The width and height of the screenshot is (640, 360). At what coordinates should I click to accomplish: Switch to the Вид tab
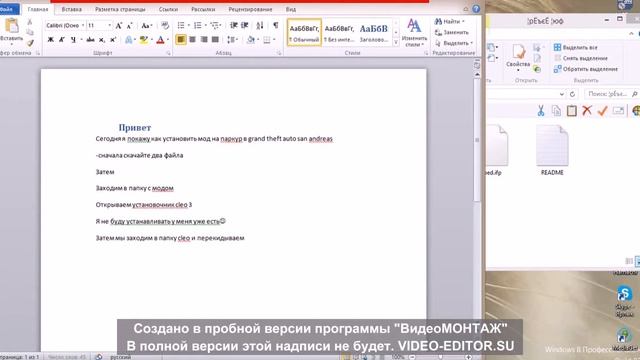point(291,9)
